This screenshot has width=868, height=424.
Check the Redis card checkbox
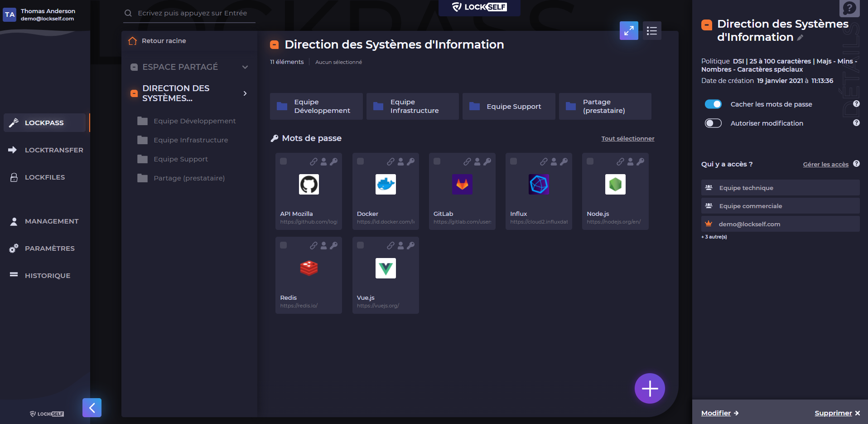tap(284, 245)
